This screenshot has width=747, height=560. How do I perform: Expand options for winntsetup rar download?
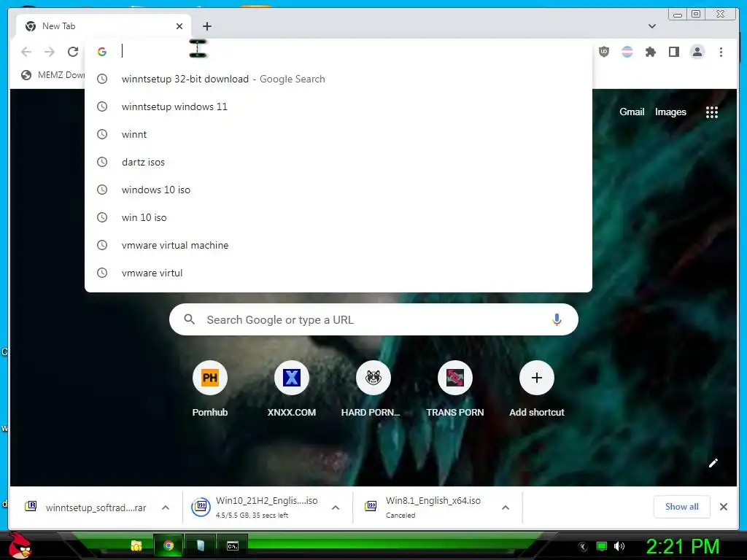(166, 507)
